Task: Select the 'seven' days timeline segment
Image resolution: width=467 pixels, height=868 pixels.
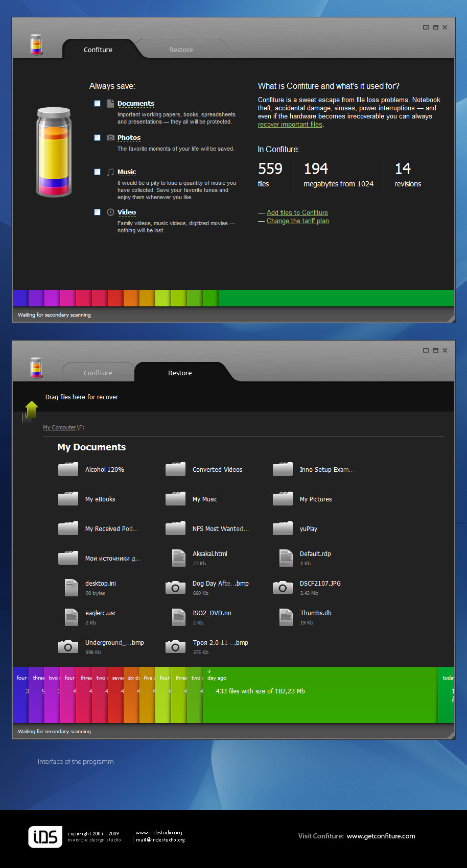Action: coord(115,695)
